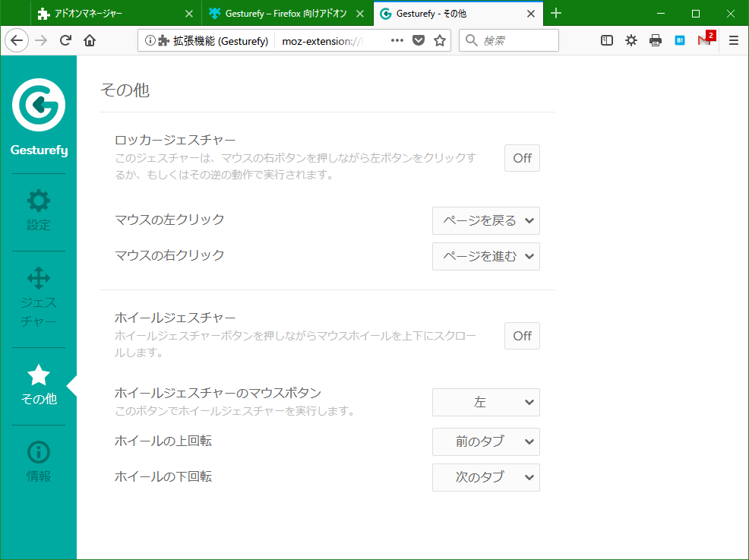Open the 情報 info section
This screenshot has height=560, width=749.
pyautogui.click(x=39, y=461)
